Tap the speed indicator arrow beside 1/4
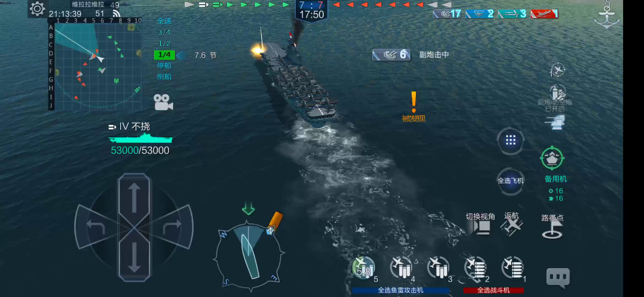The image size is (644, 297). [181, 55]
